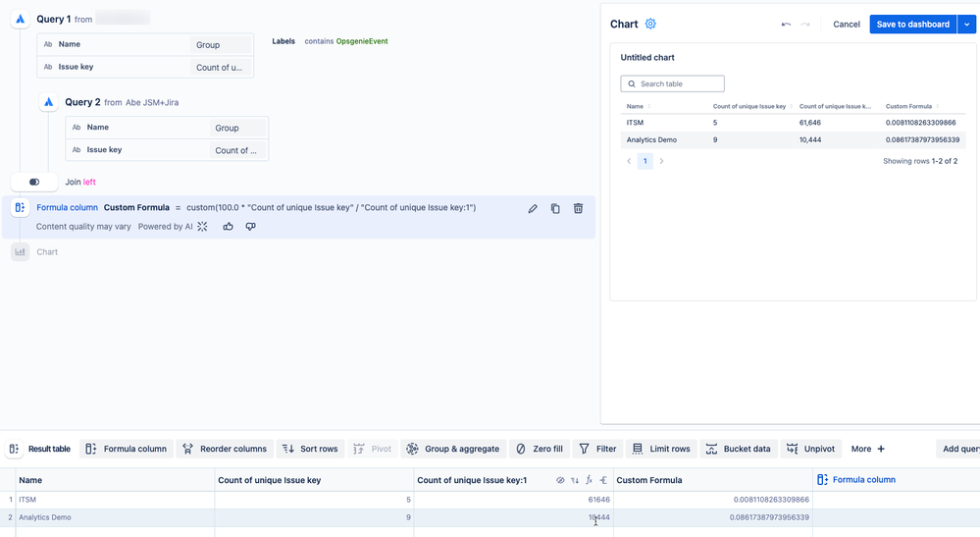Select Sort rows in toolbar
980x537 pixels.
point(311,449)
